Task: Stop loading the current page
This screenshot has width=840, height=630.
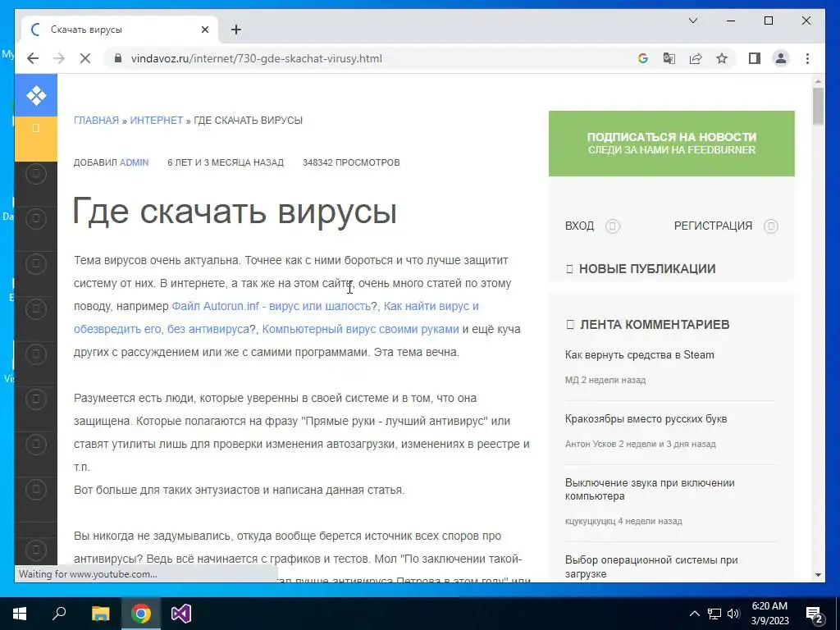Action: click(x=85, y=58)
